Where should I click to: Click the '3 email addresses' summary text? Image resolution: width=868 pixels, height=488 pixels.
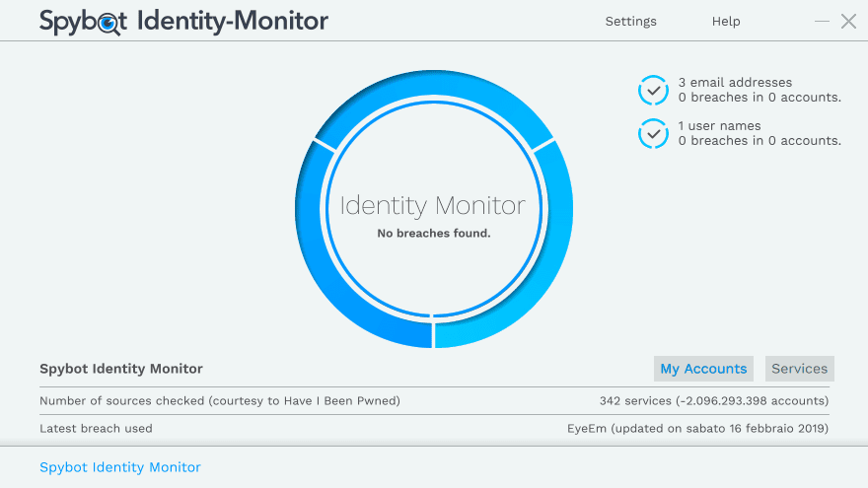point(735,83)
